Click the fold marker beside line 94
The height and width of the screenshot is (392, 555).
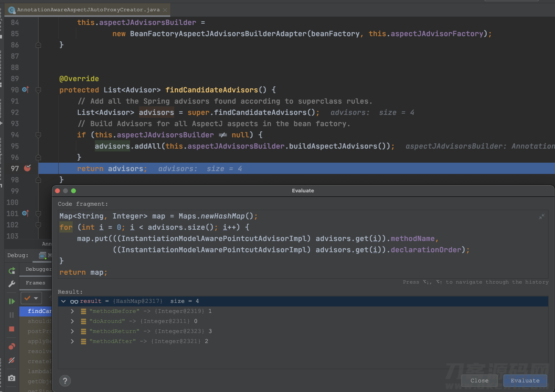pos(38,135)
